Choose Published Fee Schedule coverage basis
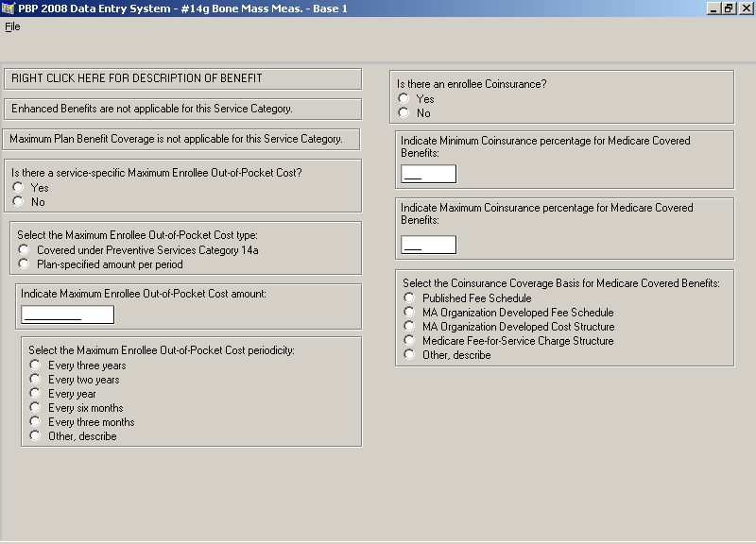 [x=409, y=297]
